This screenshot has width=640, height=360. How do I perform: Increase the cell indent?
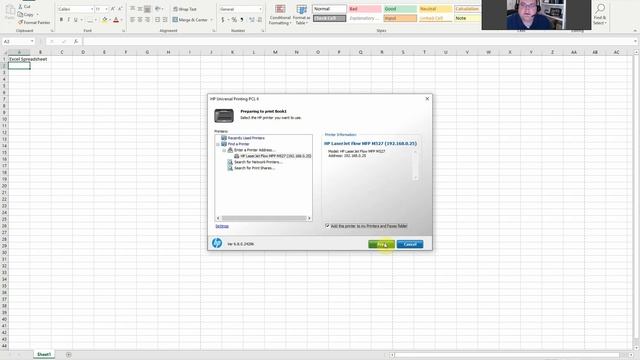165,20
